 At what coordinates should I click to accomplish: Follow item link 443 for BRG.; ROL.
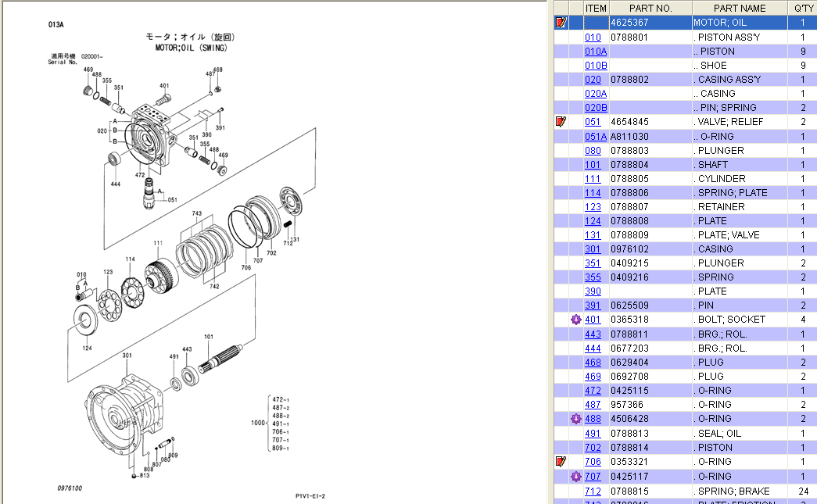[x=593, y=334]
